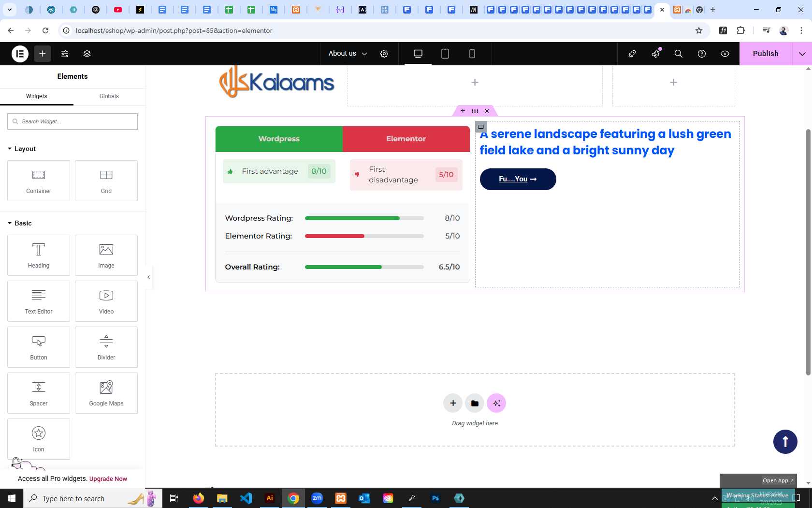Preview changes with the eye icon
The height and width of the screenshot is (508, 812).
725,54
